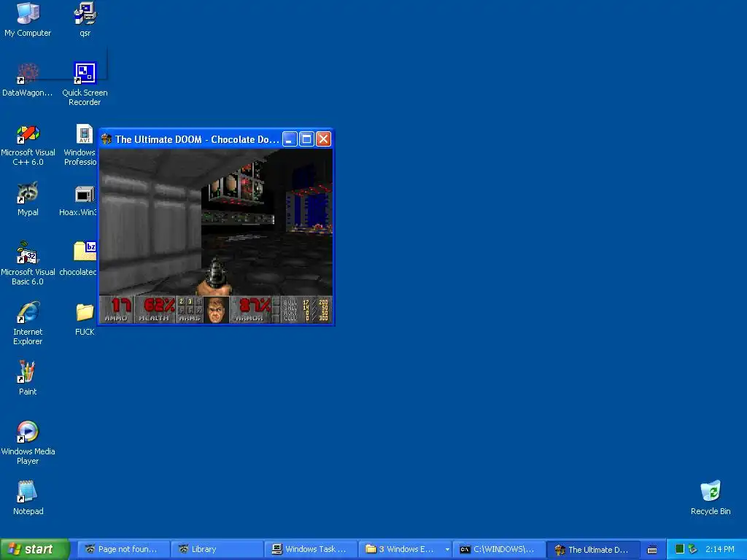Click the green Task Manager tray icon
Screen dimensions: 747x560
(x=680, y=549)
